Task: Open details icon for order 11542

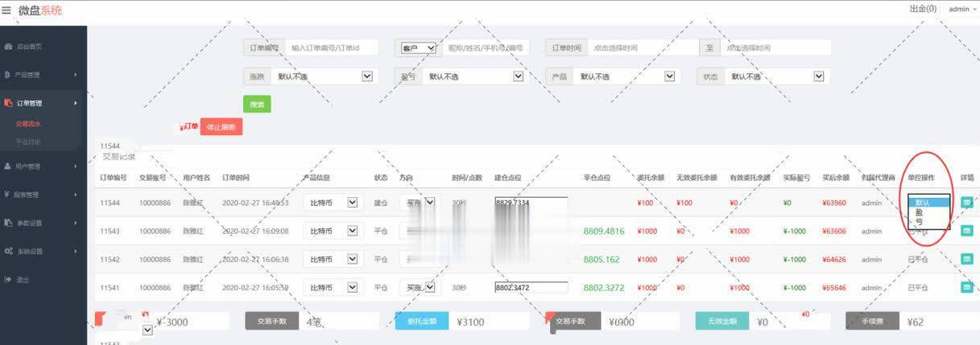Action: point(967,259)
